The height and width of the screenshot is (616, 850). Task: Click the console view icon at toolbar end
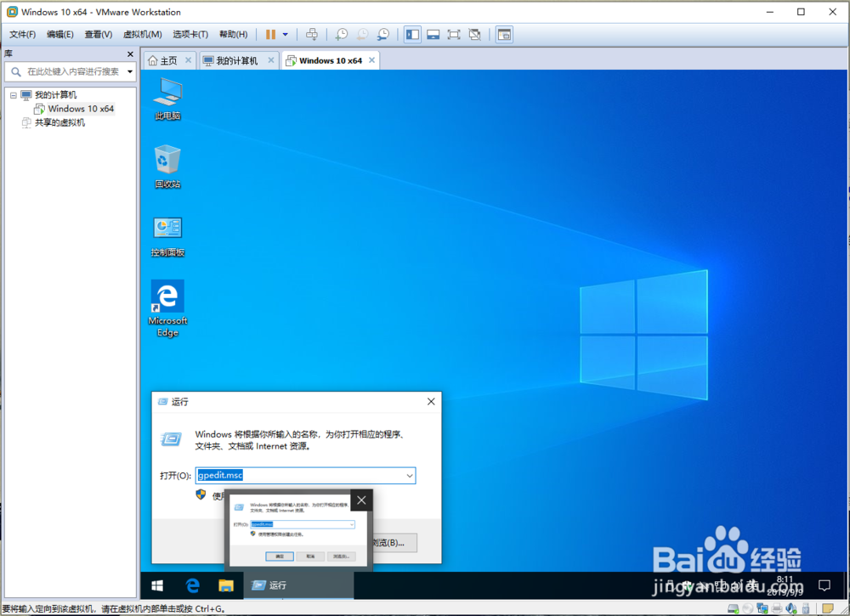pyautogui.click(x=504, y=35)
